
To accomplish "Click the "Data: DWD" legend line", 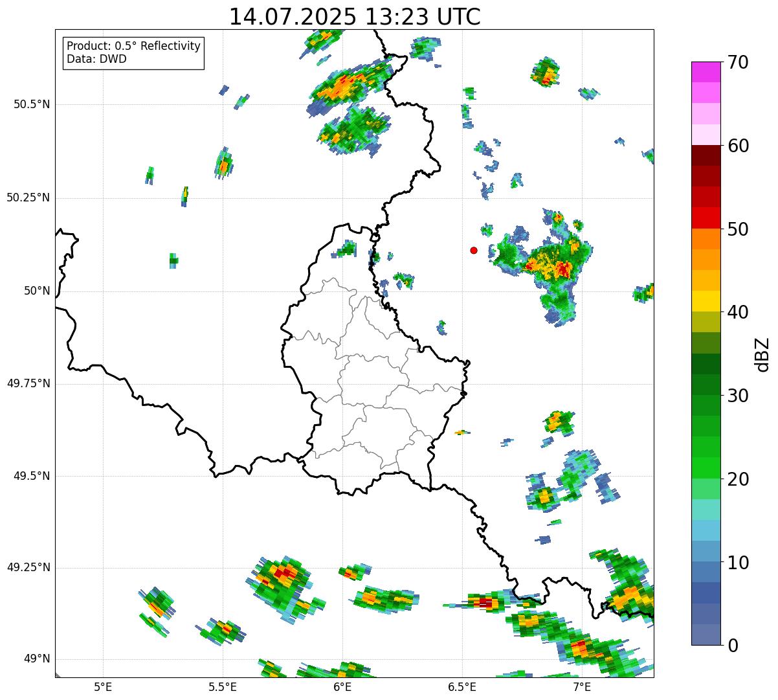I will [x=96, y=60].
